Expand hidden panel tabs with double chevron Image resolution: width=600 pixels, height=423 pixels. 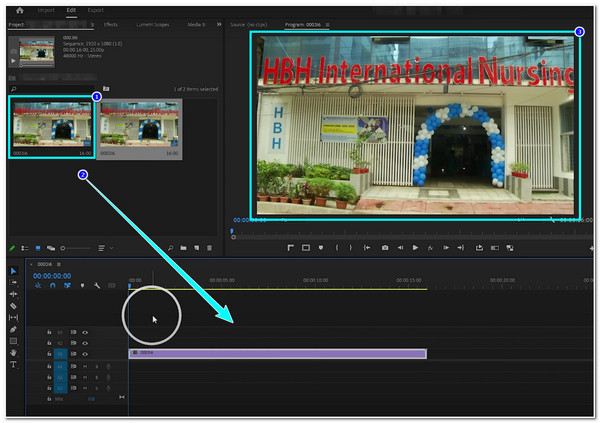[219, 24]
